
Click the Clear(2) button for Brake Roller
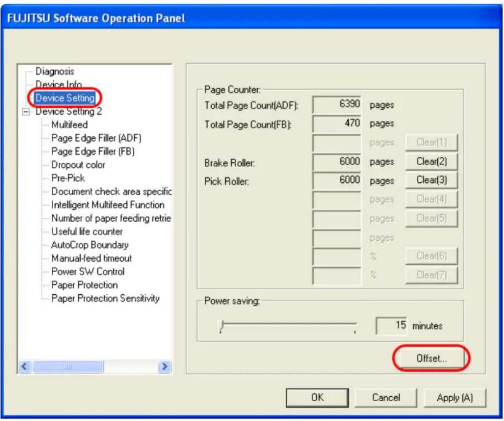tap(431, 161)
